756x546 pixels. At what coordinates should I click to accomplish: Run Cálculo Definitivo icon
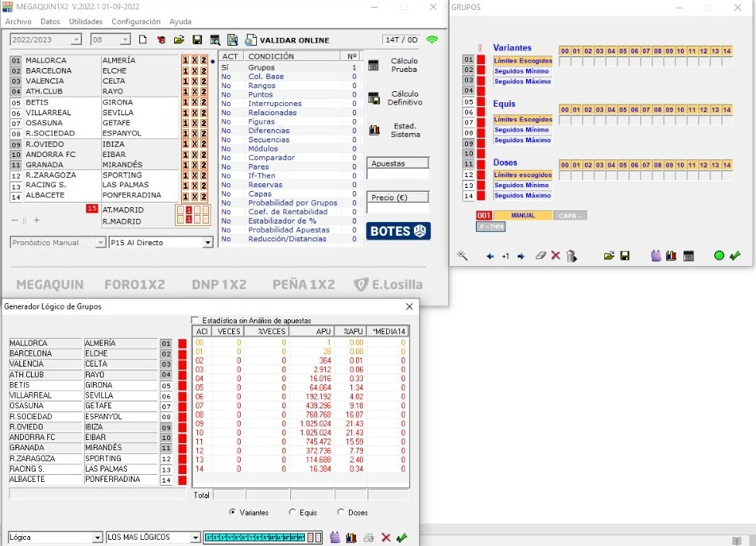[375, 98]
